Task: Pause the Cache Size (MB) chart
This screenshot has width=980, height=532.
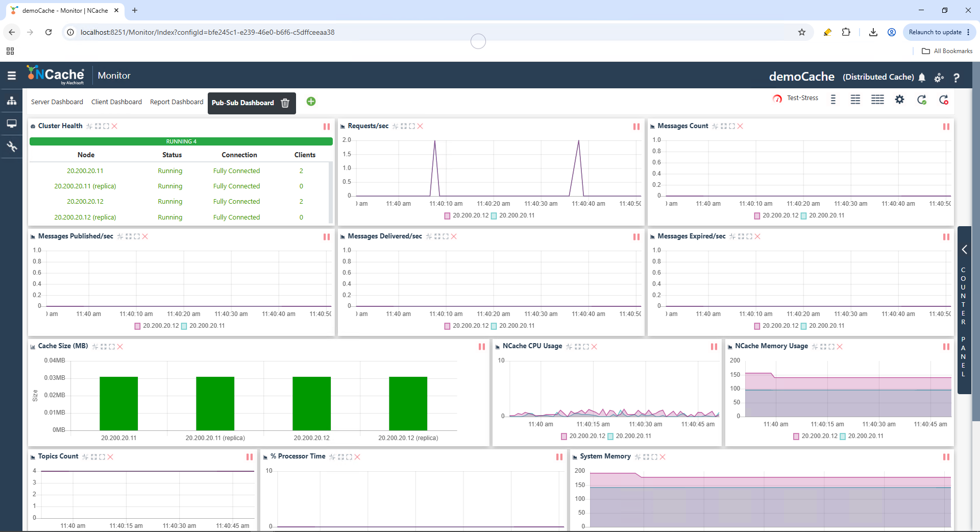Action: coord(482,347)
